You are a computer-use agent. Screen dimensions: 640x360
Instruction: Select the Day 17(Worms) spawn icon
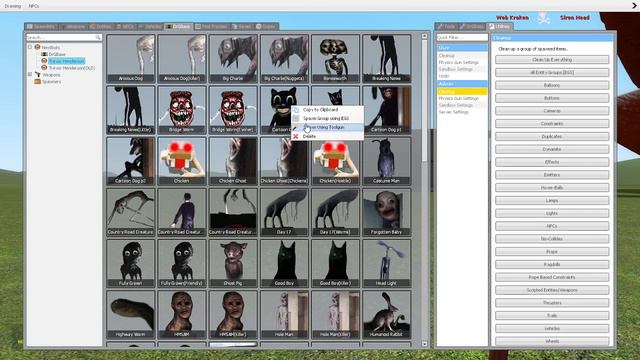coord(336,212)
